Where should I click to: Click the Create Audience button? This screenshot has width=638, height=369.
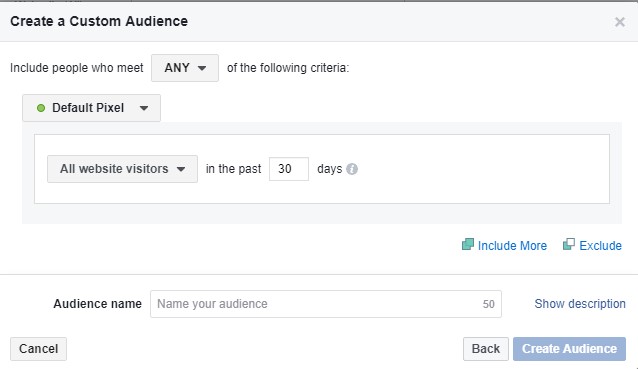pos(569,349)
